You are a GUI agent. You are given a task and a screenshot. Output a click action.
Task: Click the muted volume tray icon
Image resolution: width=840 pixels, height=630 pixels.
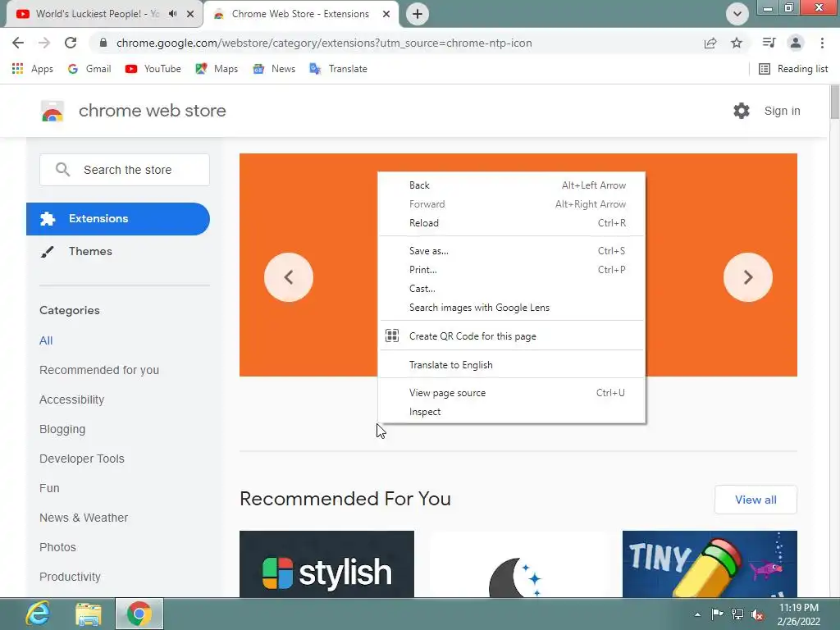click(x=757, y=614)
